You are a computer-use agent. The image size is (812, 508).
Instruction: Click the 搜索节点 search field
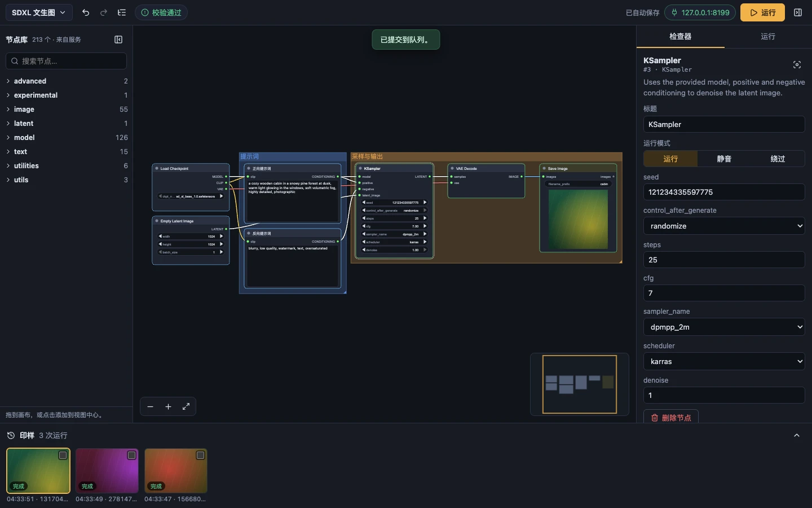[x=67, y=61]
